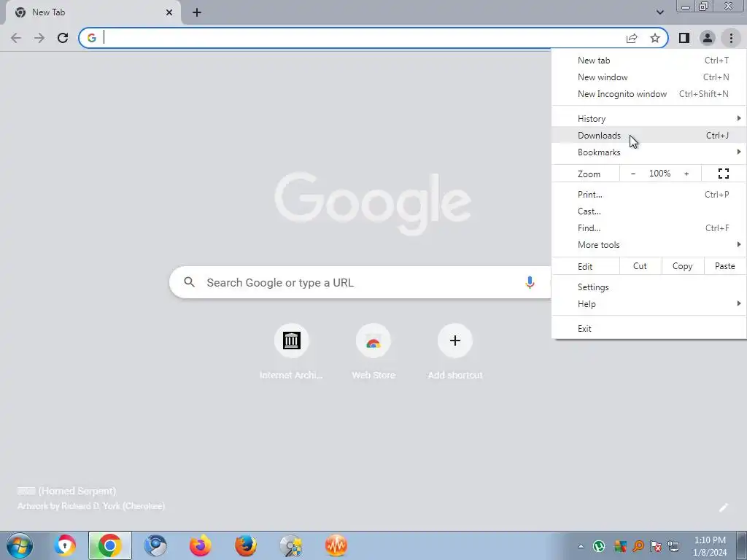Open the profile avatar icon
Image resolution: width=747 pixels, height=560 pixels.
pyautogui.click(x=708, y=38)
